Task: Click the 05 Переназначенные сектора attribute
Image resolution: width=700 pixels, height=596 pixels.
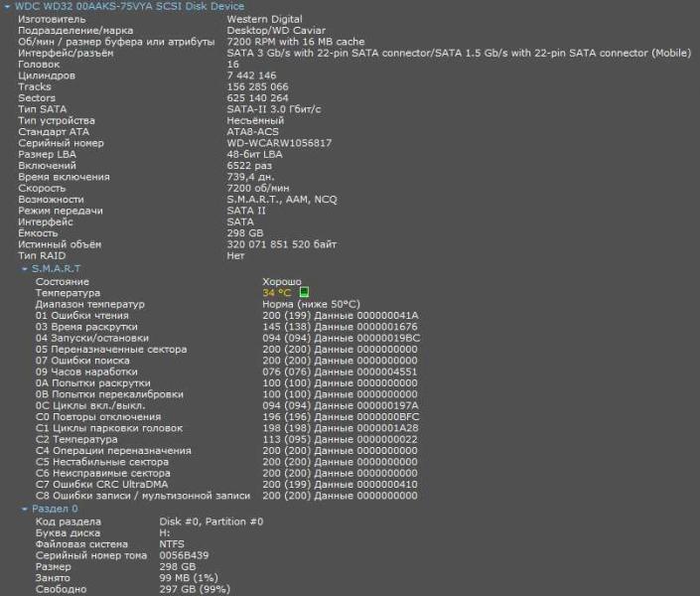Action: [x=111, y=350]
